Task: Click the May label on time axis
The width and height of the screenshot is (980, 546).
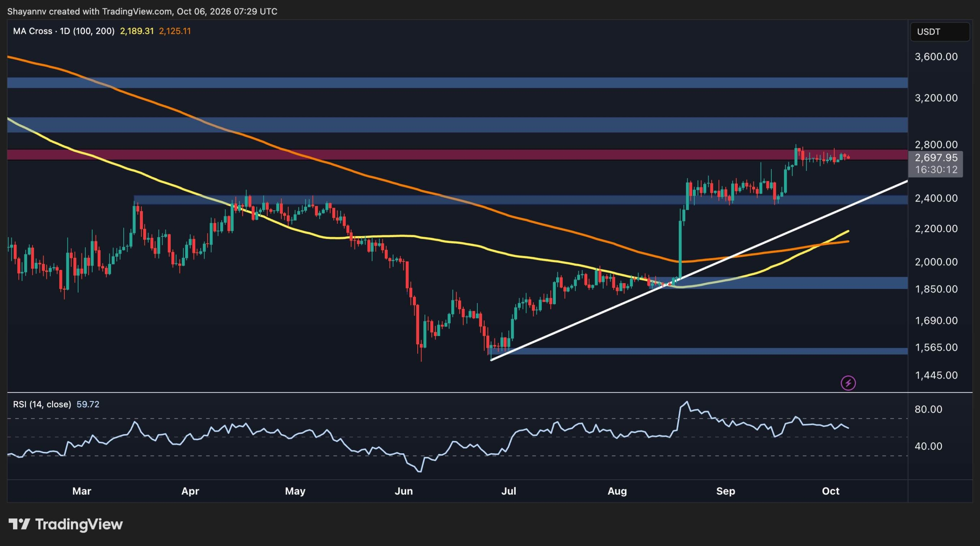Action: 295,491
